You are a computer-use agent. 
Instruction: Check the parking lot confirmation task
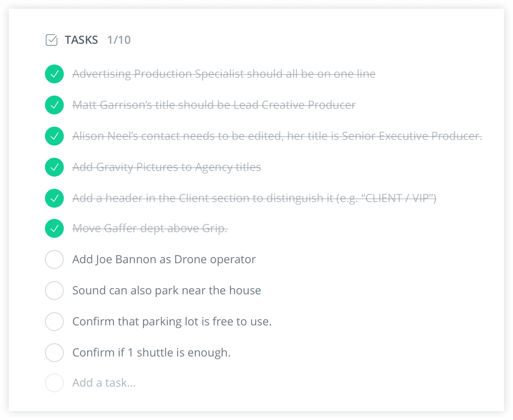point(54,322)
